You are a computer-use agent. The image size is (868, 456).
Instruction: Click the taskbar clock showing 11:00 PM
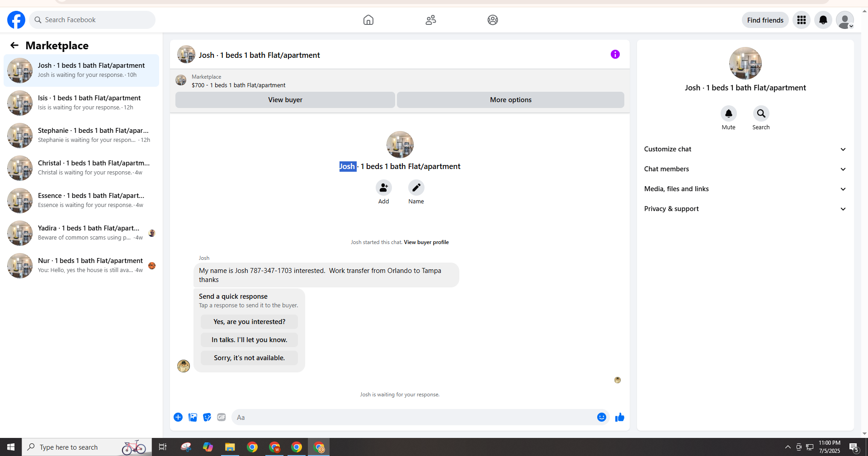click(830, 447)
